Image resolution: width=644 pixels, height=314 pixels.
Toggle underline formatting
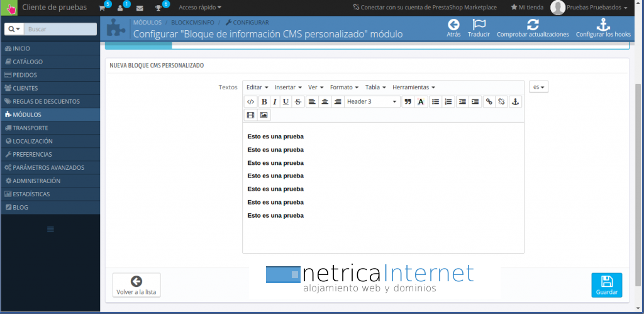point(286,102)
